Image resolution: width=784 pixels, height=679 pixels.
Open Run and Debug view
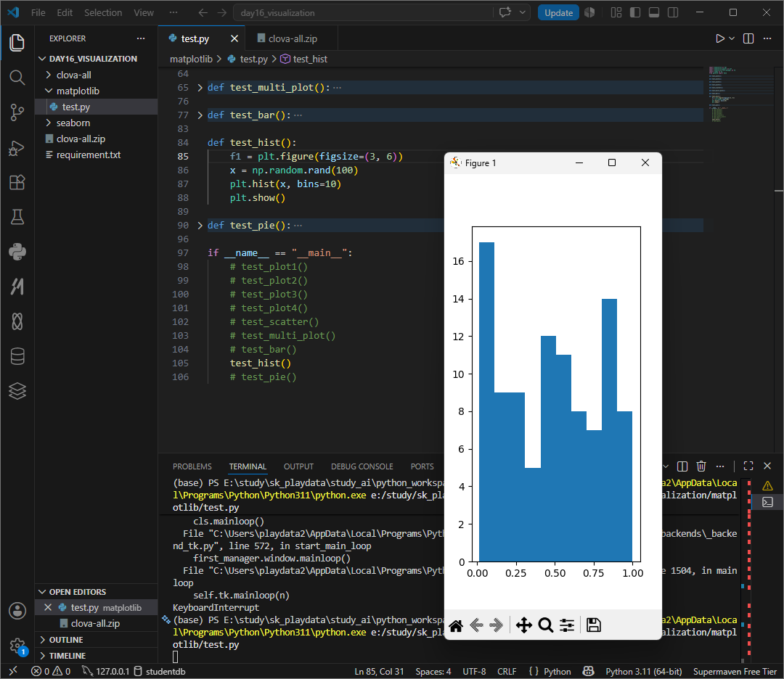[x=17, y=147]
